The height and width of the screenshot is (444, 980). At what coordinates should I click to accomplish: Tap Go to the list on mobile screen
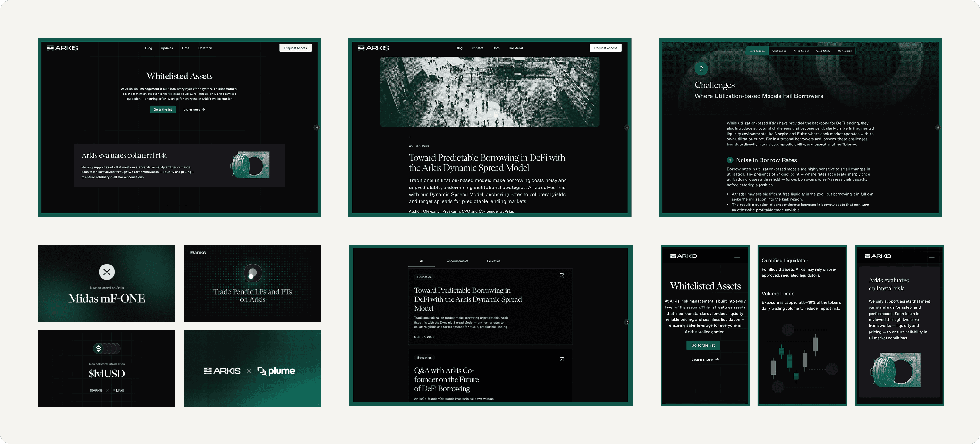[703, 345]
